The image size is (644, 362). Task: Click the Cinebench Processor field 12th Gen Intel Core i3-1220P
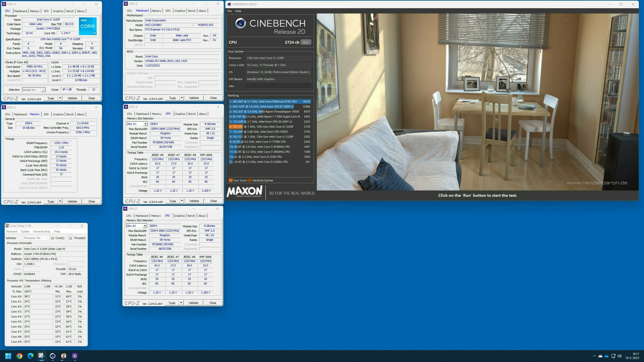[278, 58]
